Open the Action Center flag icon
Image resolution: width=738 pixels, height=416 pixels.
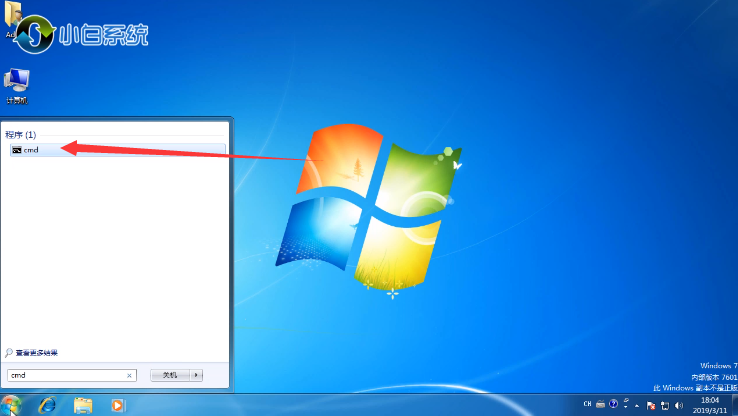pos(650,405)
